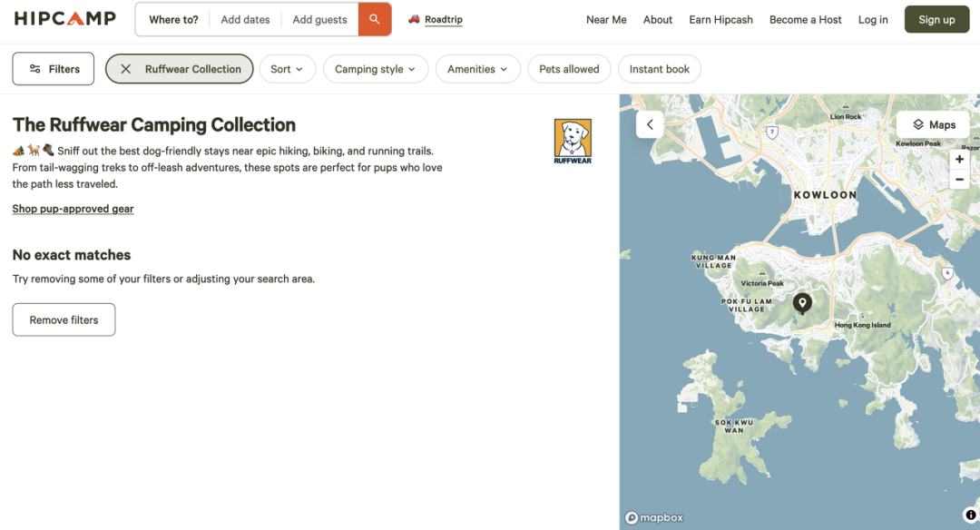This screenshot has width=980, height=530.
Task: Click the Roadtrip car icon
Action: 414,19
